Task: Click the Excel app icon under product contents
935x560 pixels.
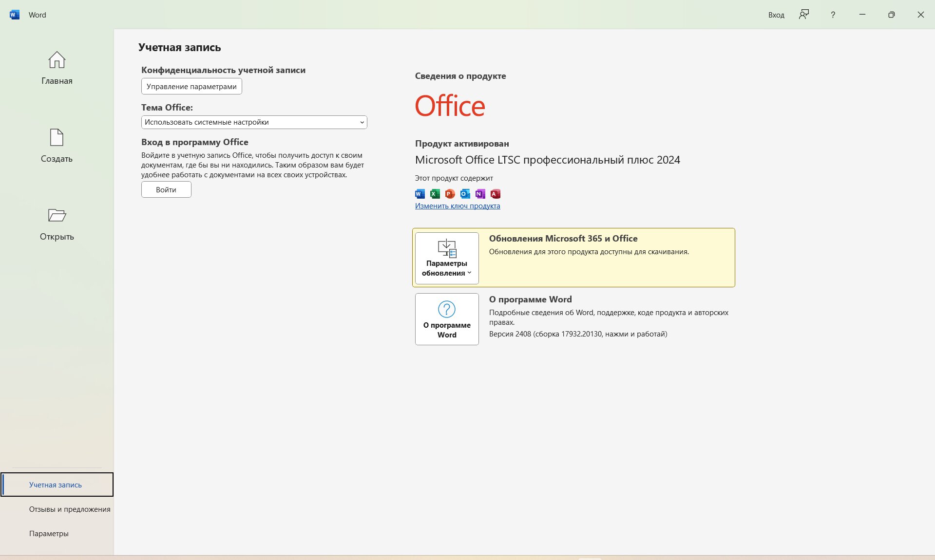Action: click(x=435, y=194)
